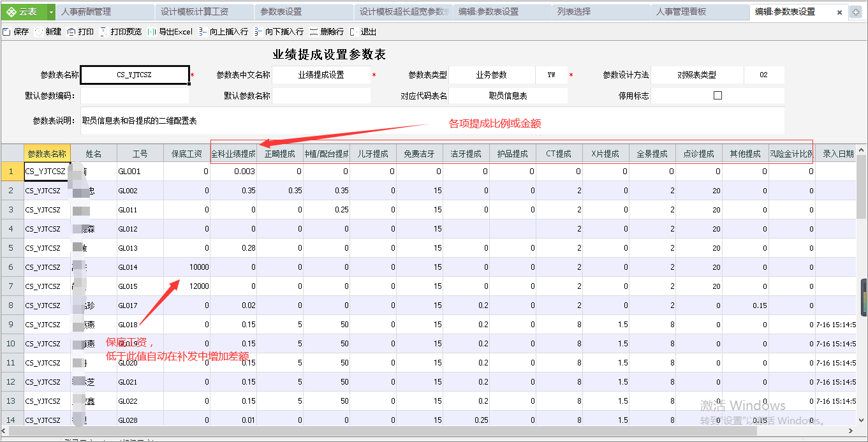868x442 pixels.
Task: Click the empty 默认参数名称 field
Action: click(321, 96)
